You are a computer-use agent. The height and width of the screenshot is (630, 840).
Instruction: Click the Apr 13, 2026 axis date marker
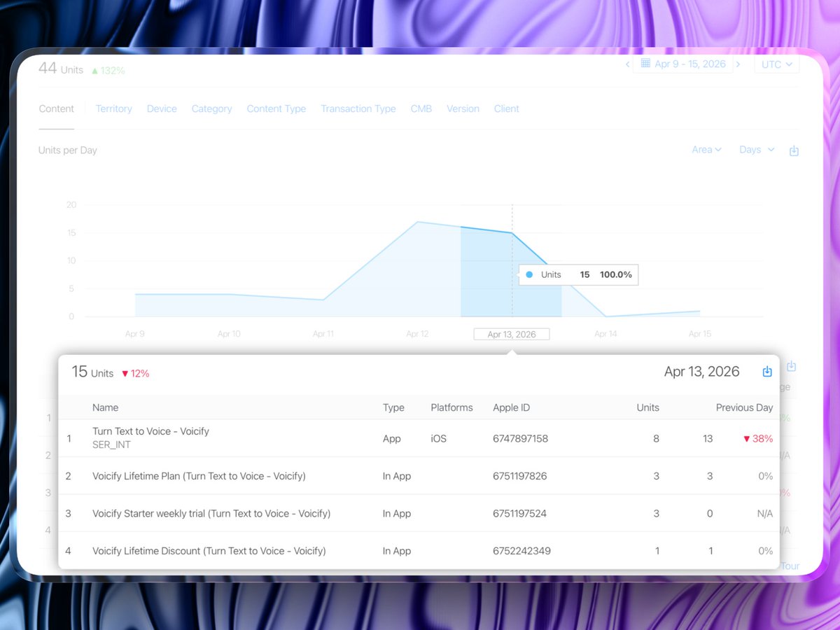[512, 334]
